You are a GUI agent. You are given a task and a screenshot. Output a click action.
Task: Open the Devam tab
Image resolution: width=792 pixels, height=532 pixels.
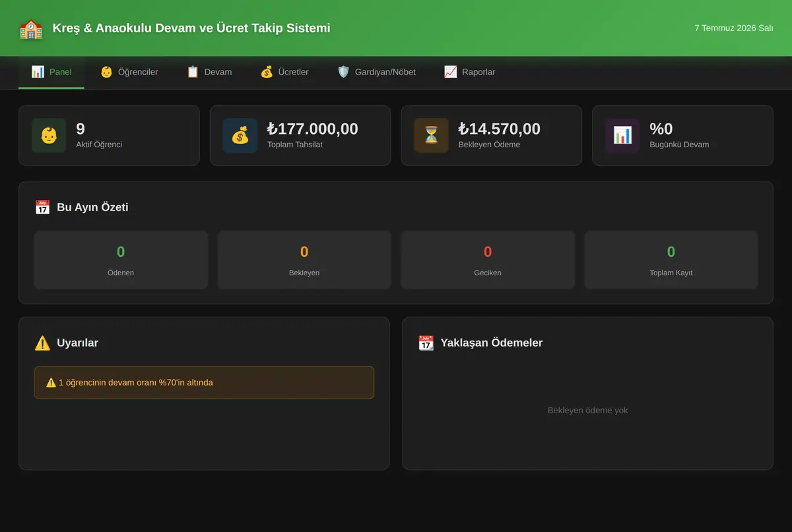(x=209, y=72)
